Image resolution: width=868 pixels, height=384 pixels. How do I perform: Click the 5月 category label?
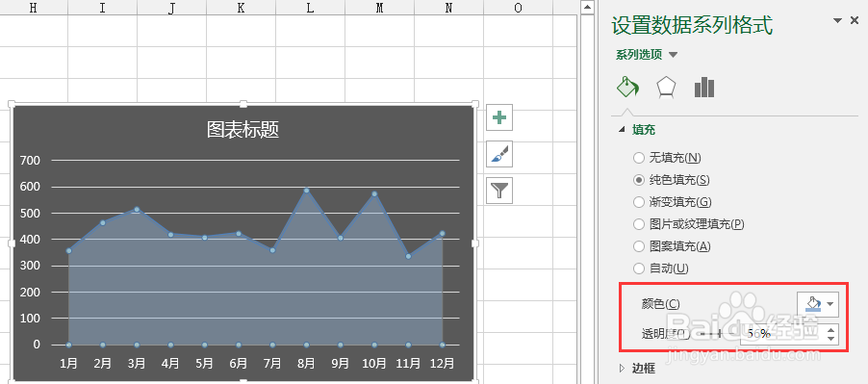click(x=204, y=363)
